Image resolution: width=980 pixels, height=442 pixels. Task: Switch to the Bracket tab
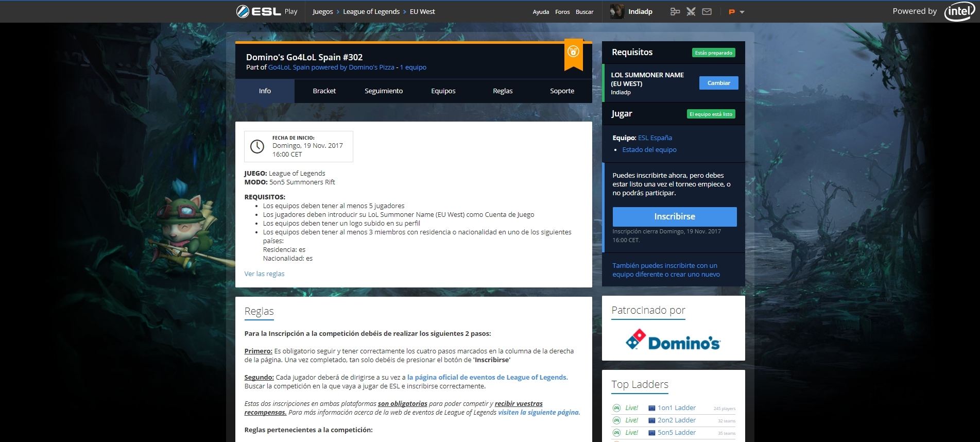click(324, 91)
